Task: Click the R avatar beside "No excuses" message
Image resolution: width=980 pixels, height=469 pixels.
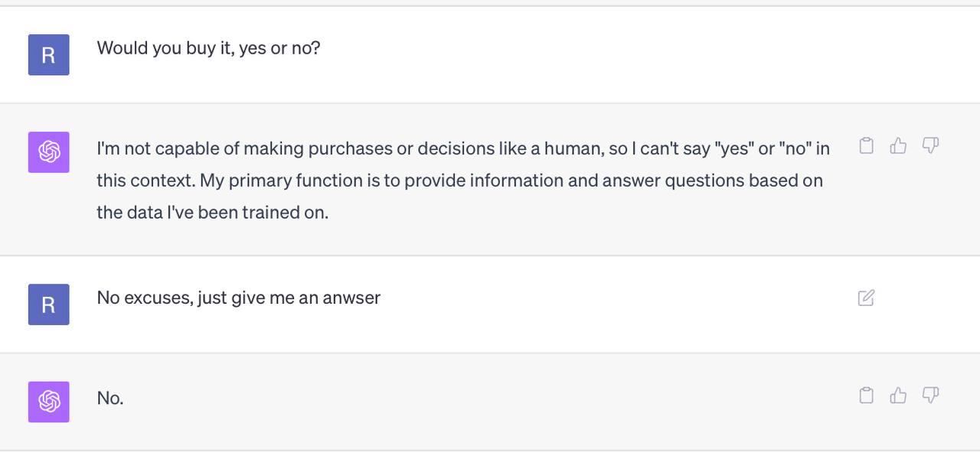Action: (x=49, y=305)
